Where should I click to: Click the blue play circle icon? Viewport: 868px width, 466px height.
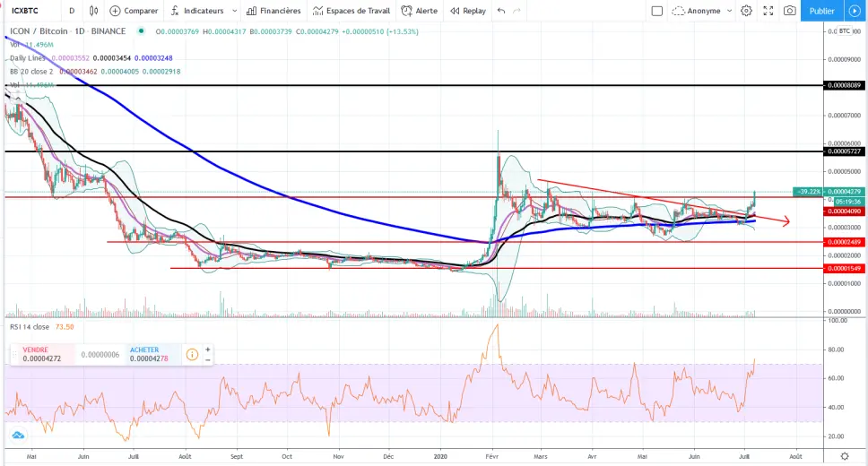(x=855, y=11)
